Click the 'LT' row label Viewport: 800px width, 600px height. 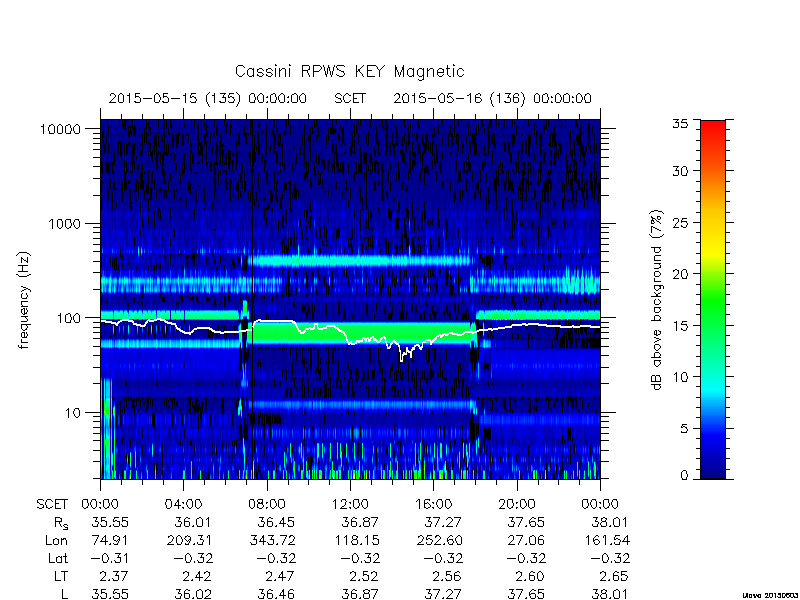tap(61, 577)
